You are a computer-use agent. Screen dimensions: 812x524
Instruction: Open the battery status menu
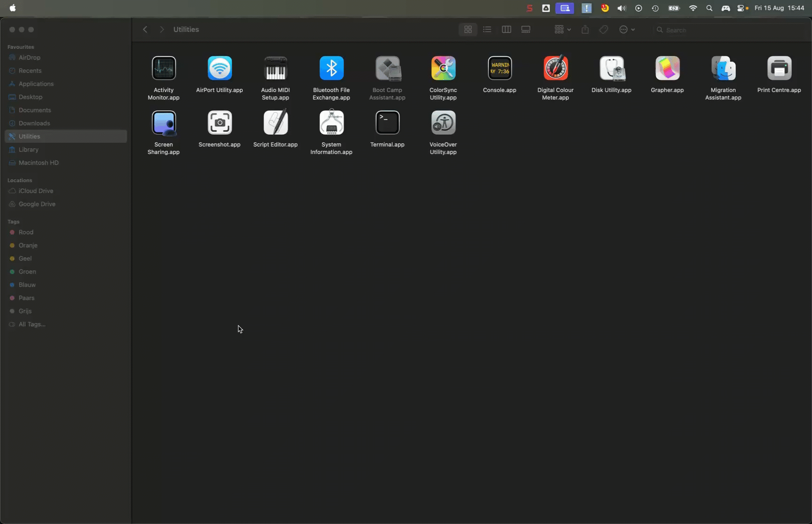pyautogui.click(x=674, y=8)
